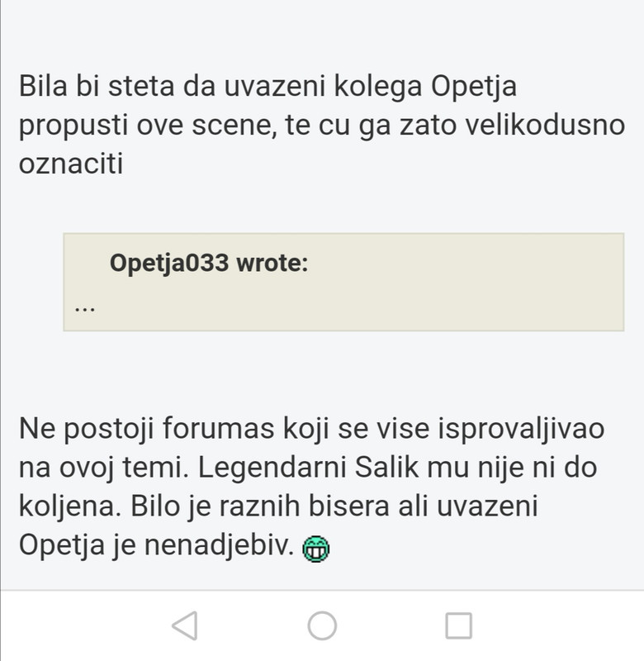Tap the "Opetja033 wrote:" quote header
This screenshot has height=661, width=644.
click(209, 263)
